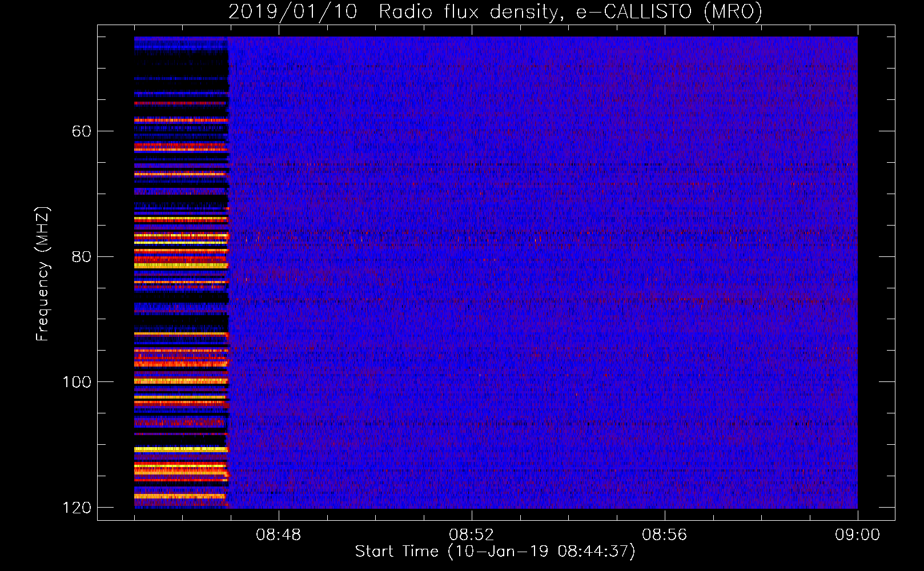Click the 08:48 time tick label
The image size is (924, 571).
pyautogui.click(x=278, y=535)
